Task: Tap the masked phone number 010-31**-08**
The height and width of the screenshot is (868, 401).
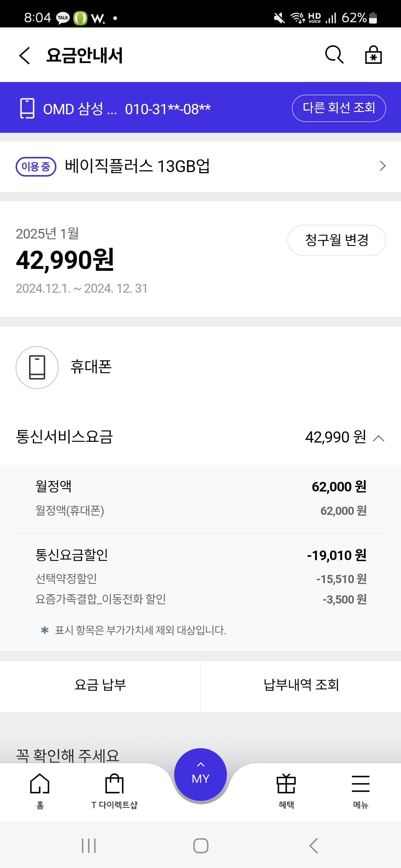Action: point(168,109)
